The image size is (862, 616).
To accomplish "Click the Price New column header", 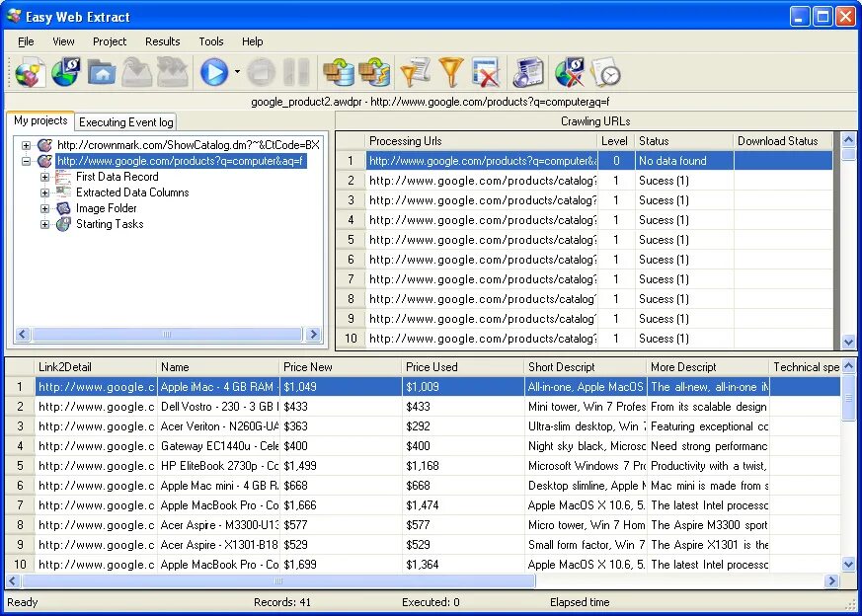I will (341, 367).
